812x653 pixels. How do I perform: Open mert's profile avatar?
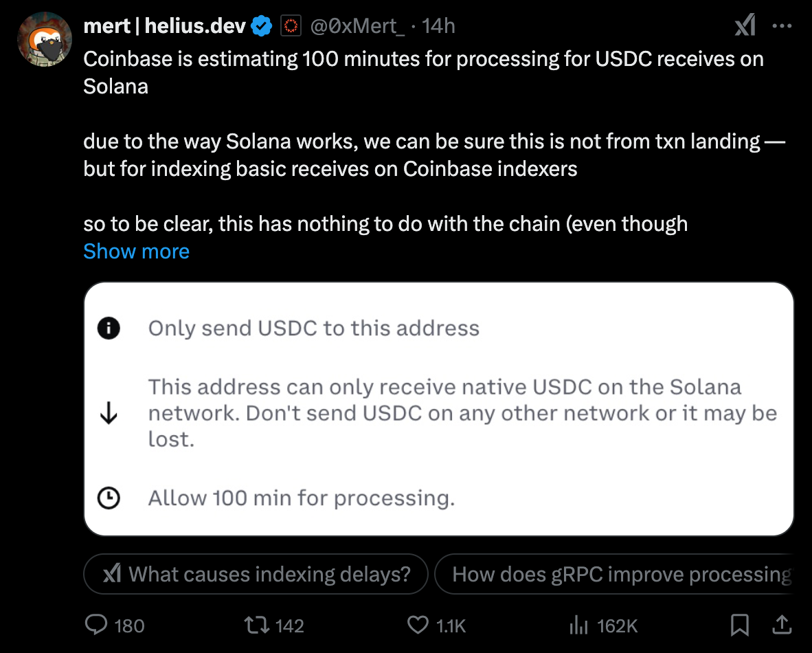45,39
